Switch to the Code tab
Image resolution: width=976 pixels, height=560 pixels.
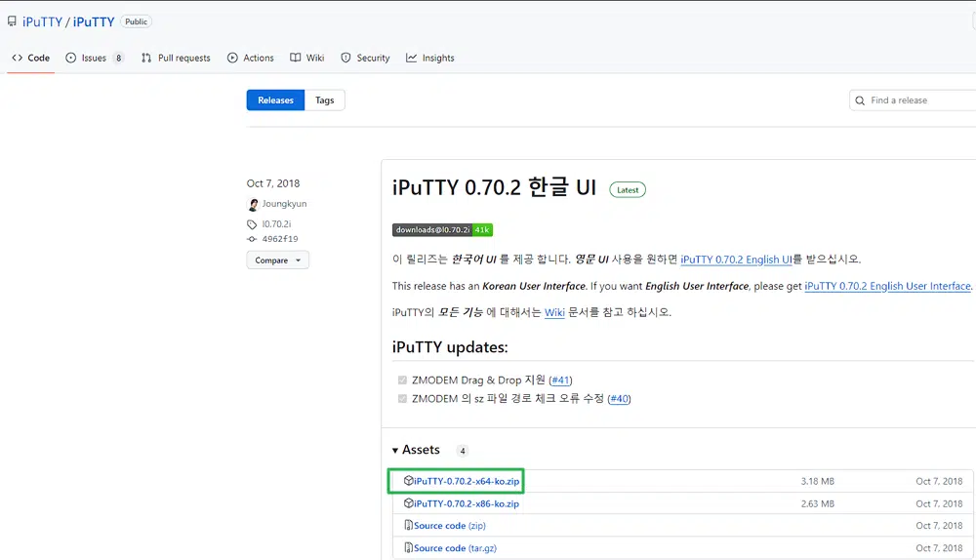tap(30, 58)
